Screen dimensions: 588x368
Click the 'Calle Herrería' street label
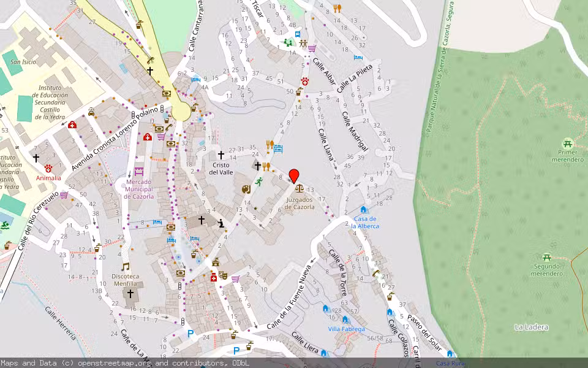[61, 323]
